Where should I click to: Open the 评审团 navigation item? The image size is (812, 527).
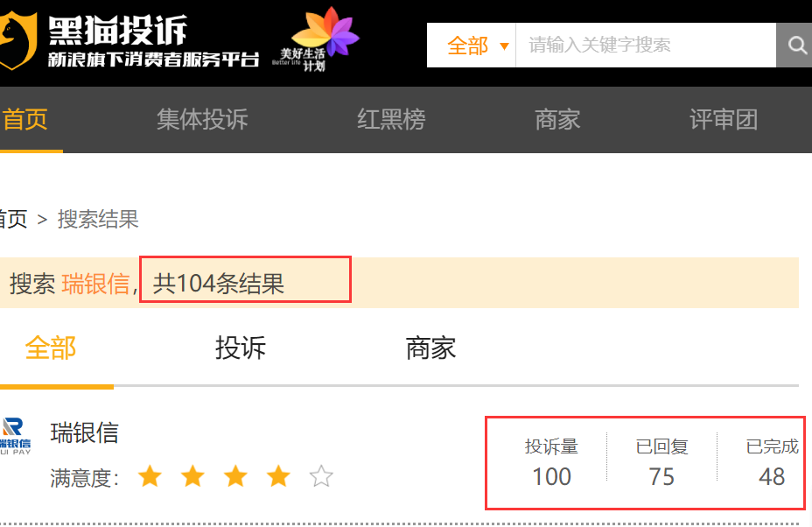click(x=724, y=119)
